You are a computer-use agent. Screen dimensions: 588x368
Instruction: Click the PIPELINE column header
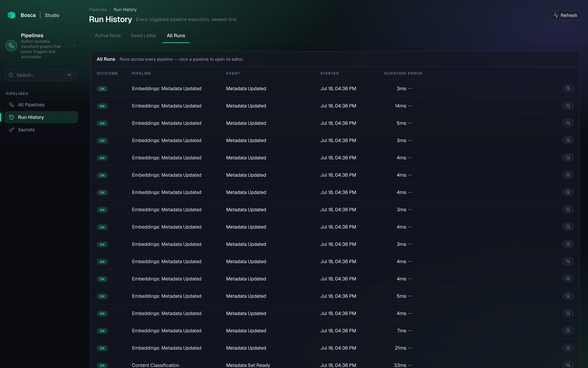click(141, 73)
